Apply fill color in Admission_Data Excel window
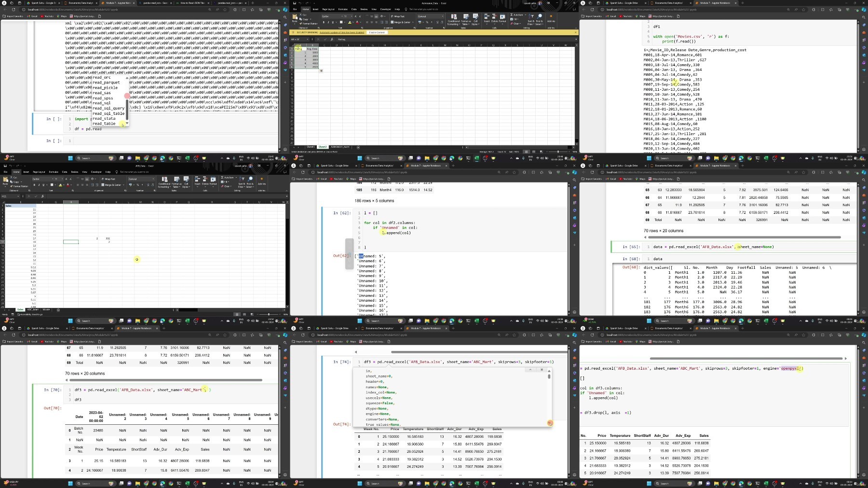Image resolution: width=868 pixels, height=488 pixels. coord(350,22)
